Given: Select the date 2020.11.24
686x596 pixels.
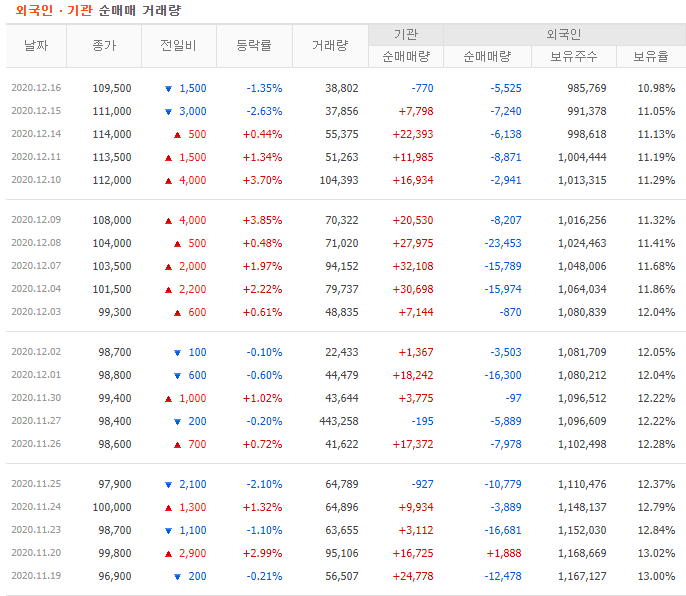Looking at the screenshot, I should pyautogui.click(x=36, y=507).
